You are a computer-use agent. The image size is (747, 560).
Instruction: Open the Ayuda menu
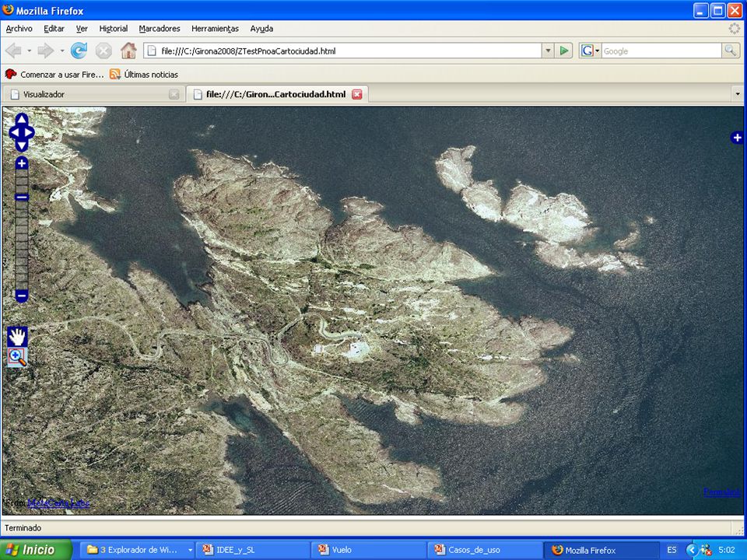click(x=261, y=29)
